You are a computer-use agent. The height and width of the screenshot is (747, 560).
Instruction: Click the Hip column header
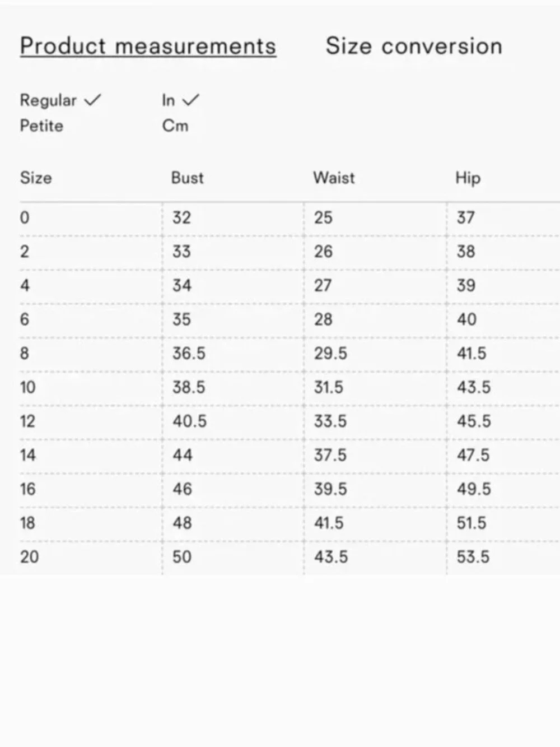[468, 178]
